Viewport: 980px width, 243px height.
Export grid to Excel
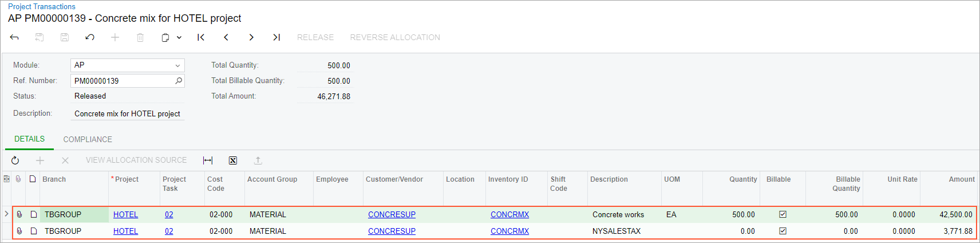(233, 160)
